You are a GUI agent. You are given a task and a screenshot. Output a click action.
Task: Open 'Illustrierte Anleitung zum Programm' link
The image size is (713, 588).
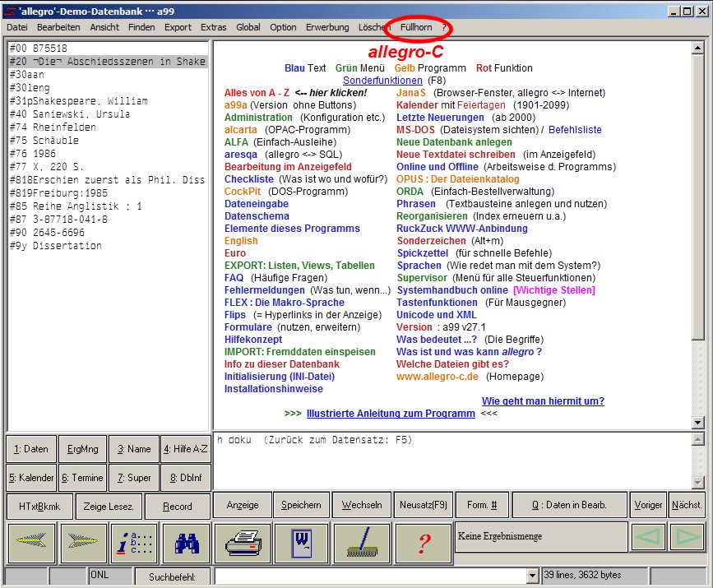point(391,414)
